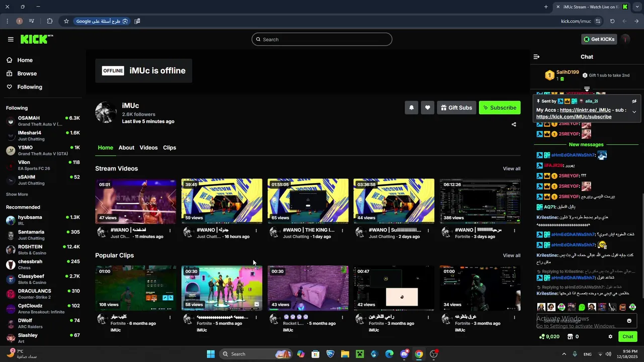Open the hamburger sidebar menu
The image size is (644, 362).
tap(11, 39)
